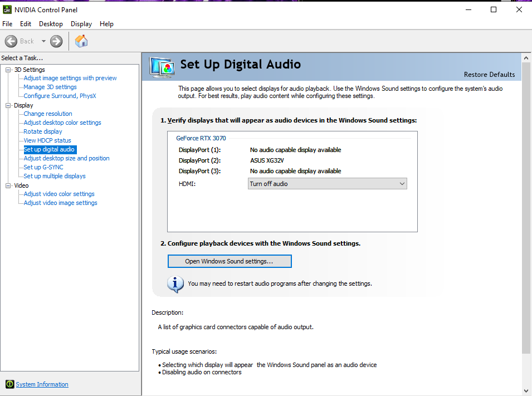Click the Back arrow icon

pos(11,41)
